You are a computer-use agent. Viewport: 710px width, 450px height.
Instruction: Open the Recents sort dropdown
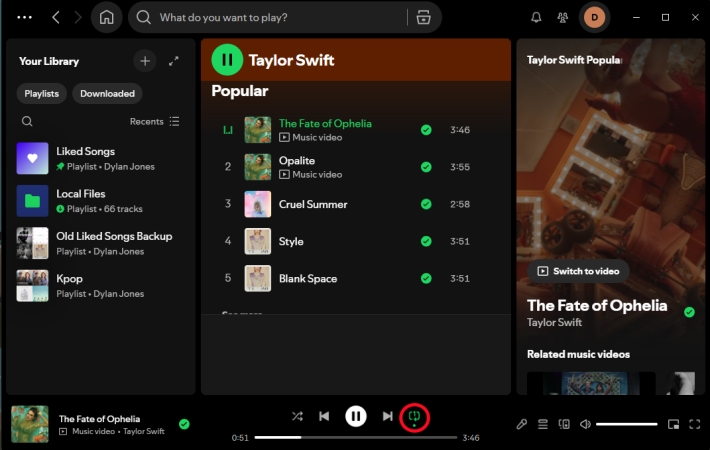[x=154, y=121]
